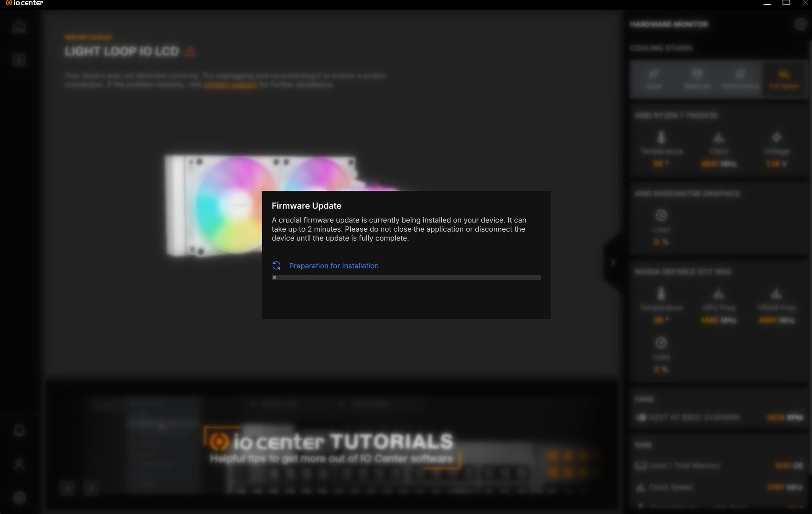Click the Ryzen CPU Temperature icon
Viewport: 812px width, 514px height.
point(661,138)
